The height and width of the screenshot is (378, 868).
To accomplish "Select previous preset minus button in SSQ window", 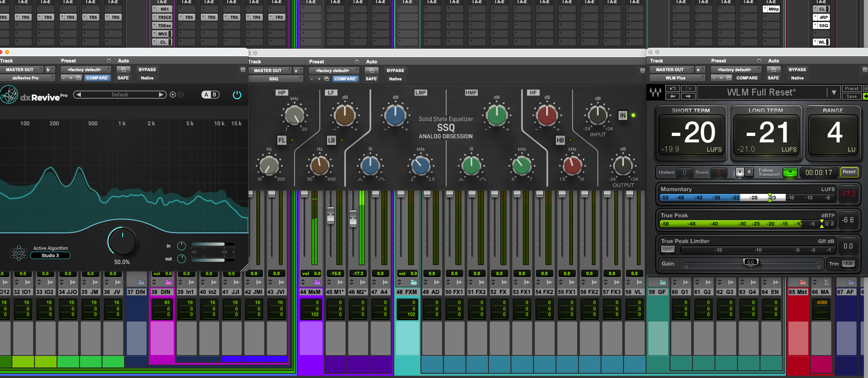I will click(x=312, y=79).
